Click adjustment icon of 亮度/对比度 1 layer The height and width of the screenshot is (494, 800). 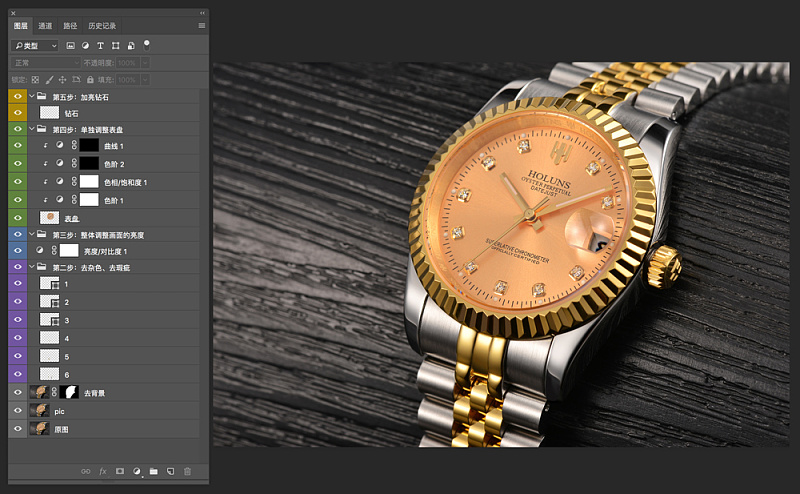click(x=40, y=251)
